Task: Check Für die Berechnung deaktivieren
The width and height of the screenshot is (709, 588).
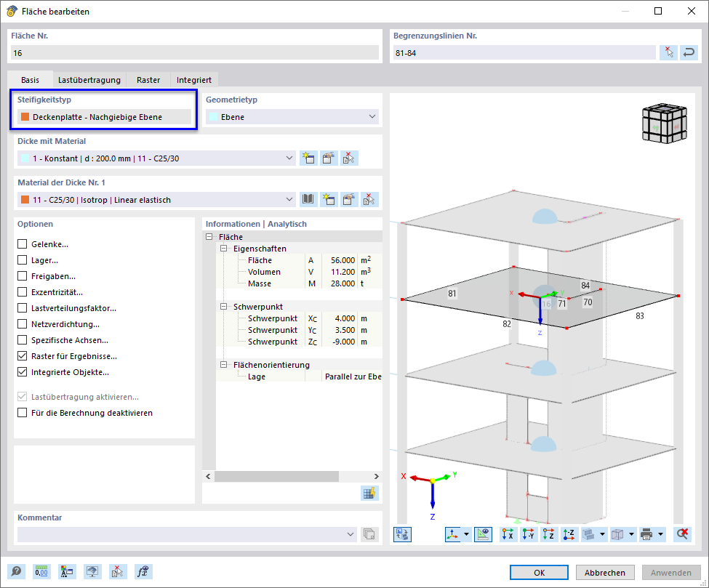Action: (22, 413)
